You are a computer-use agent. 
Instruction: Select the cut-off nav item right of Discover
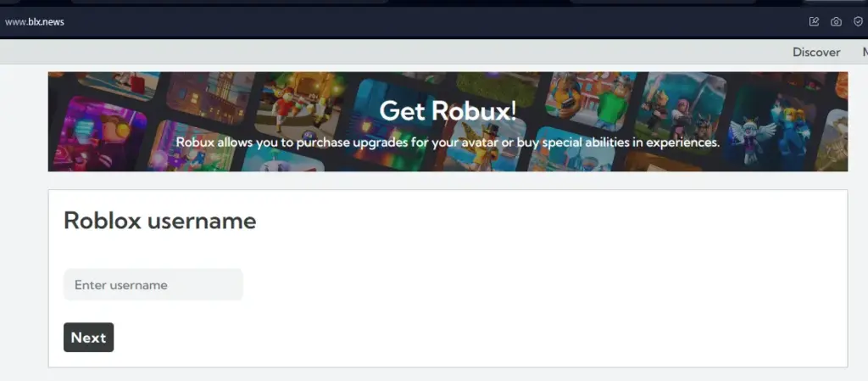tap(865, 52)
